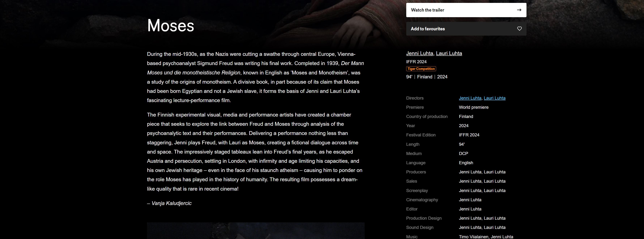
Task: Click the Finland country of production value
Action: (466, 117)
